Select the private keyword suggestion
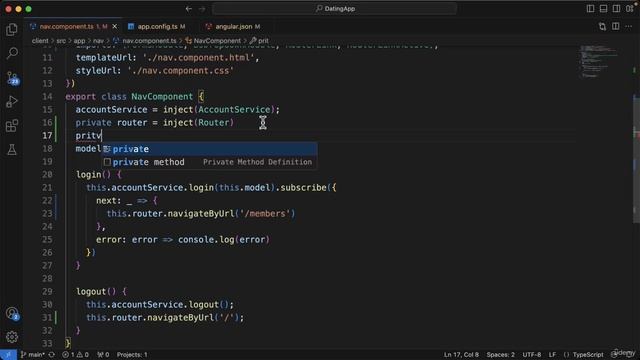The height and width of the screenshot is (360, 640). point(209,149)
